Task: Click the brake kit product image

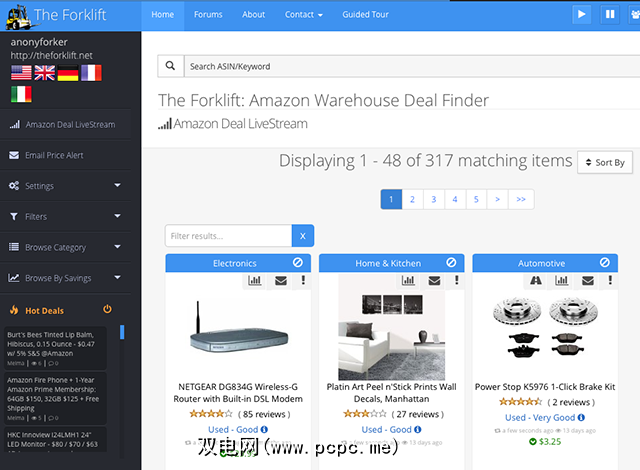Action: [545, 327]
